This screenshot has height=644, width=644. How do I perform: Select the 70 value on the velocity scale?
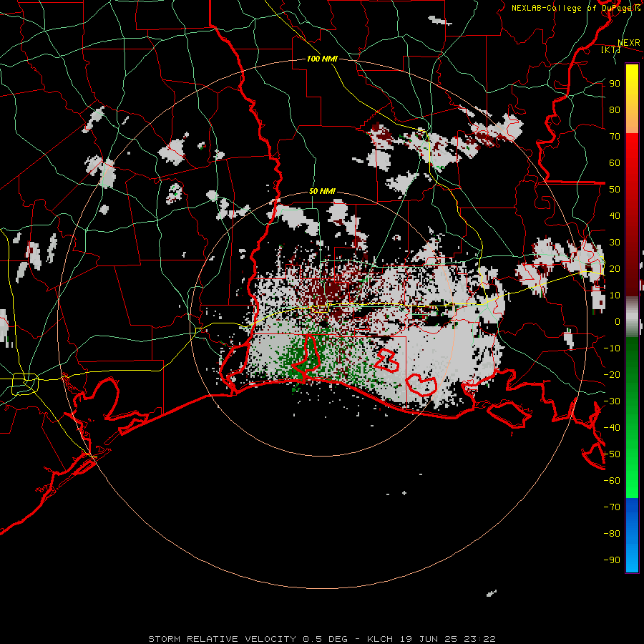point(615,137)
